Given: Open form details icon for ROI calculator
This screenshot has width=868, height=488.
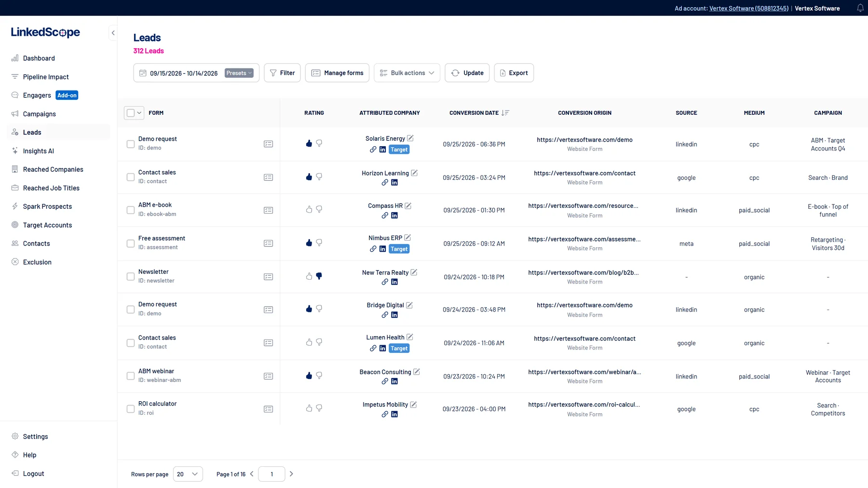Looking at the screenshot, I should tap(269, 409).
